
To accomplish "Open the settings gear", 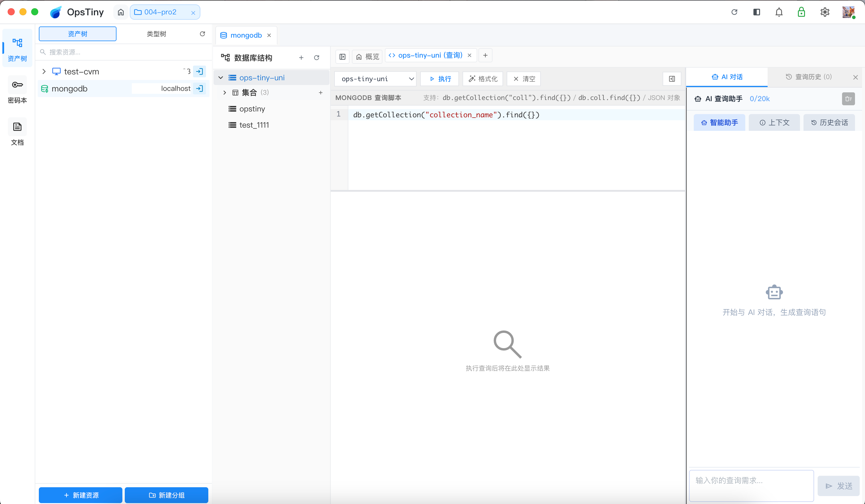I will tap(825, 12).
